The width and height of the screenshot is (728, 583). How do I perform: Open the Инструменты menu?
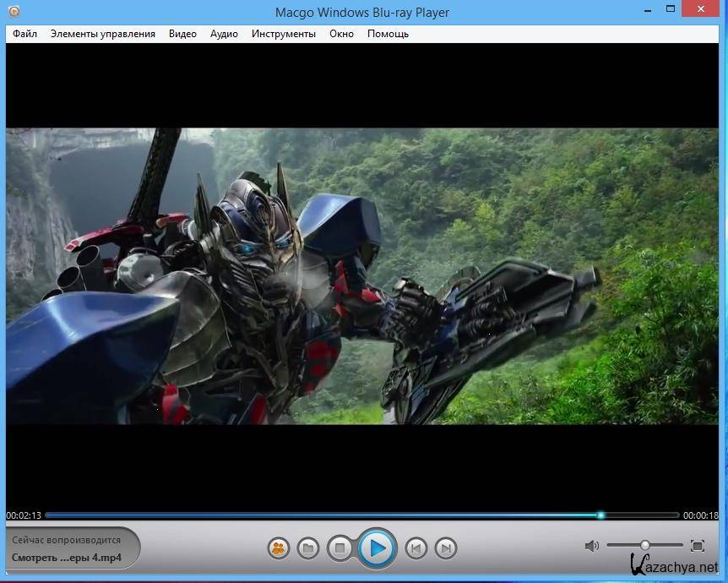tap(284, 34)
